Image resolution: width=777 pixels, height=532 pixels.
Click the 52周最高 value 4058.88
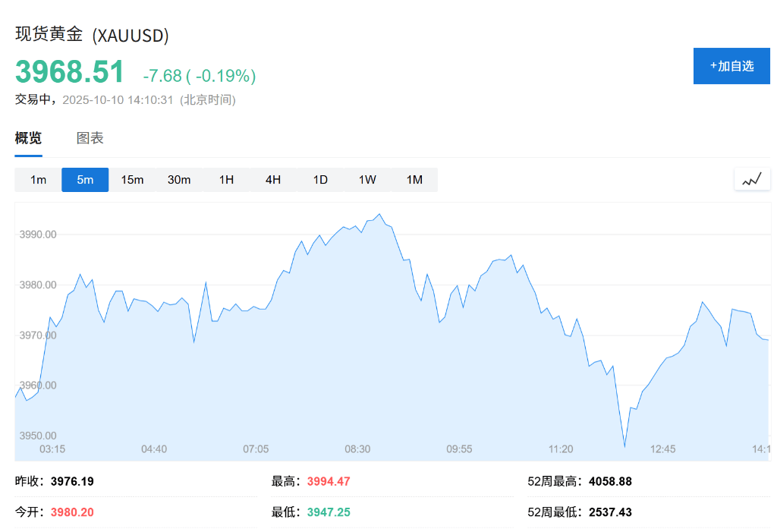[610, 481]
